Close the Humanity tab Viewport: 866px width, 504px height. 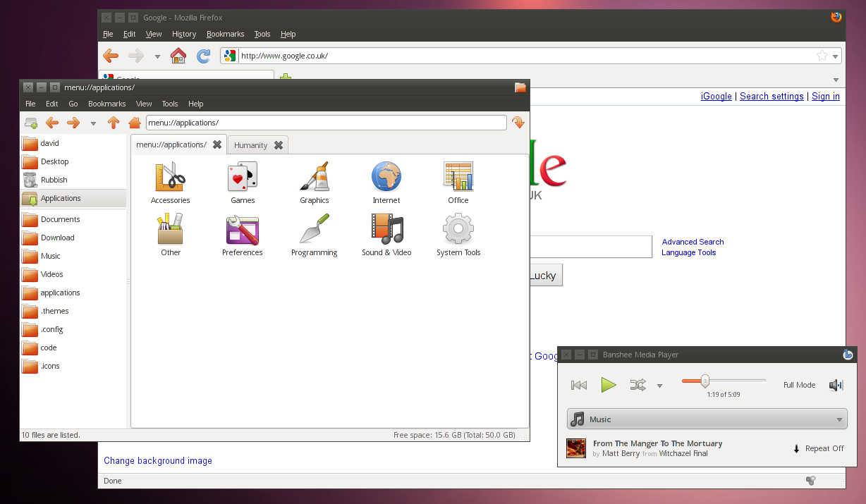click(x=279, y=145)
